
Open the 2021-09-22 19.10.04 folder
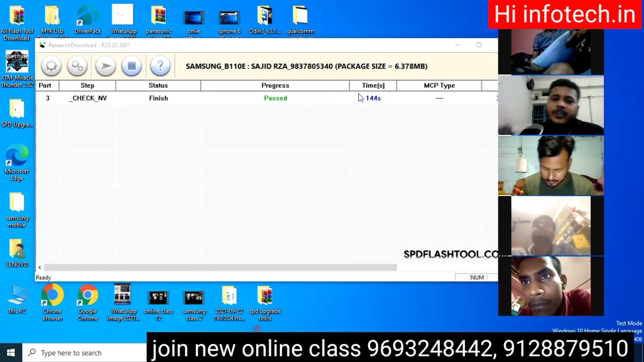(x=229, y=303)
